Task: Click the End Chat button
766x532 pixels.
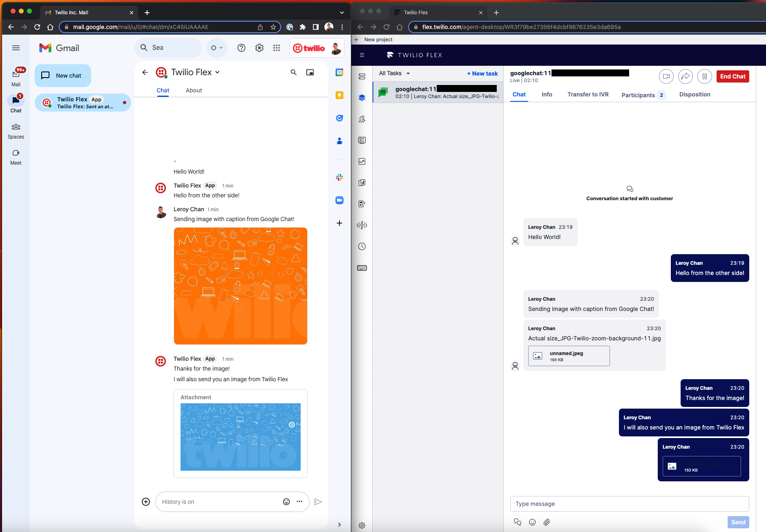Action: click(x=733, y=76)
